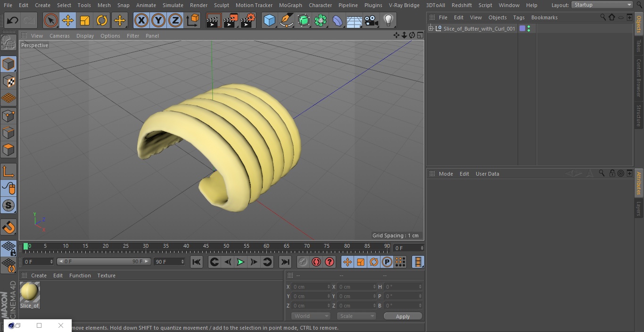Toggle Record Active Objects button

click(303, 262)
